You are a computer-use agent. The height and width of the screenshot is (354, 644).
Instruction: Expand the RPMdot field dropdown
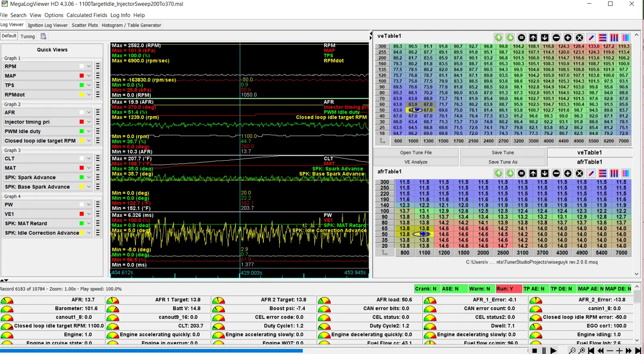[x=89, y=95]
